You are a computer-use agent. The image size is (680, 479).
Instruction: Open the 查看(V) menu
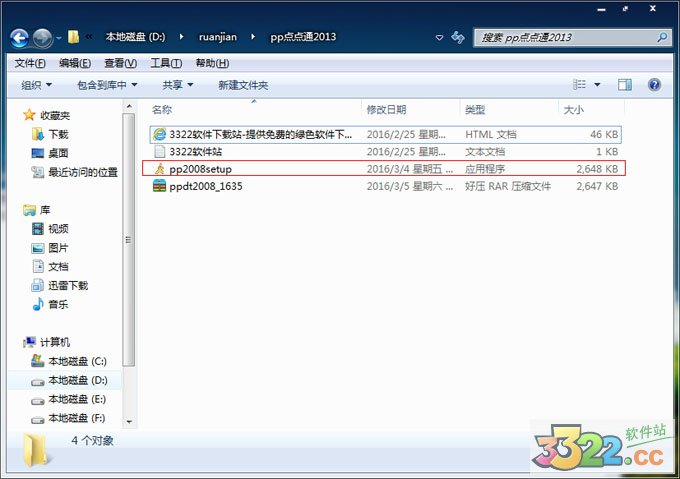[121, 63]
